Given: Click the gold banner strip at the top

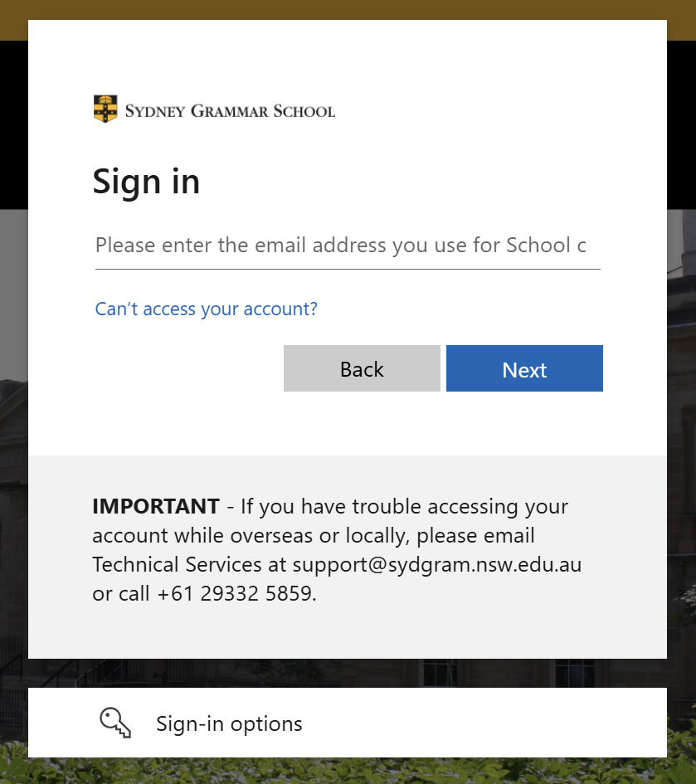Looking at the screenshot, I should (x=348, y=9).
